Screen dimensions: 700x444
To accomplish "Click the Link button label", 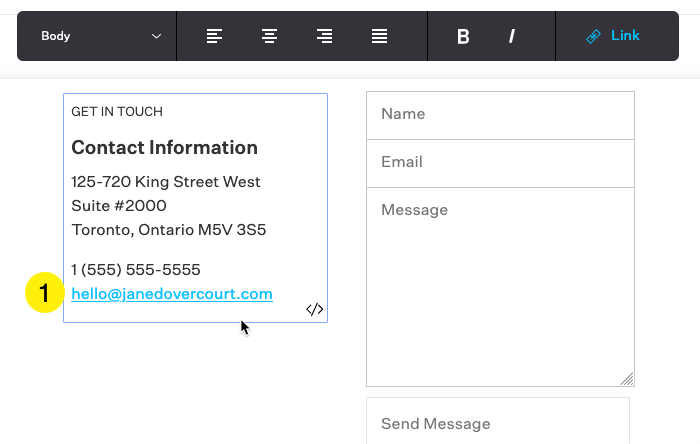I will coord(625,36).
